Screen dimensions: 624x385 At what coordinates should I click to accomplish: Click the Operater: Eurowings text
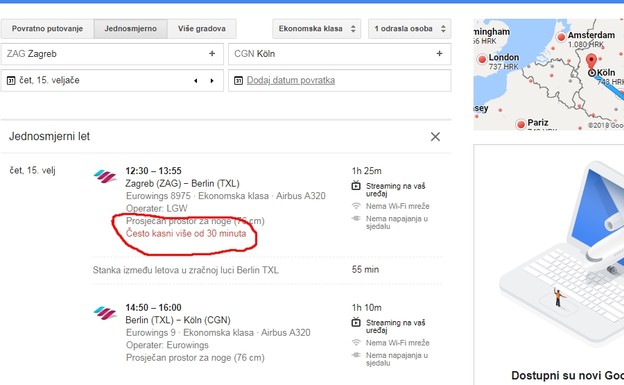point(167,345)
